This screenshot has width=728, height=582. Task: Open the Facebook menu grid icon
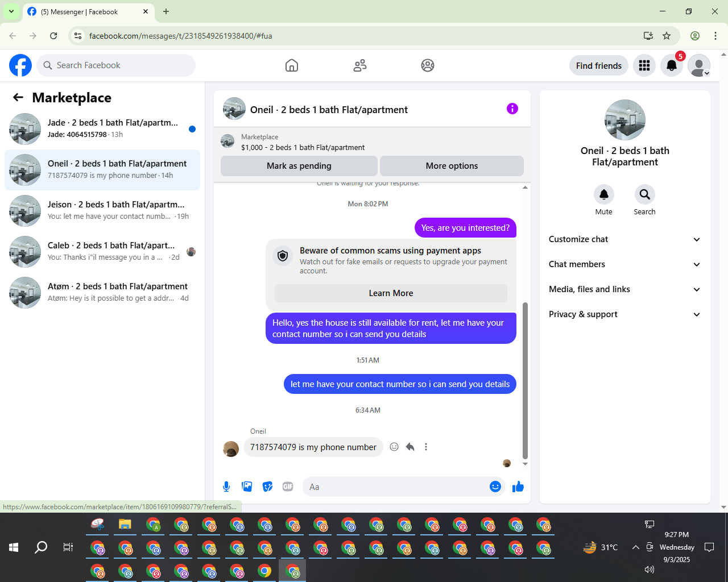(644, 65)
